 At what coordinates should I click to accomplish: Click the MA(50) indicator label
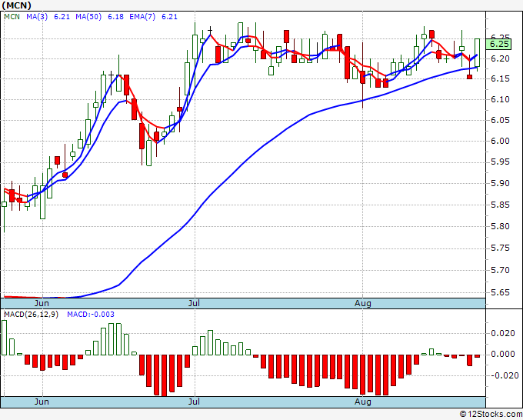coord(88,17)
